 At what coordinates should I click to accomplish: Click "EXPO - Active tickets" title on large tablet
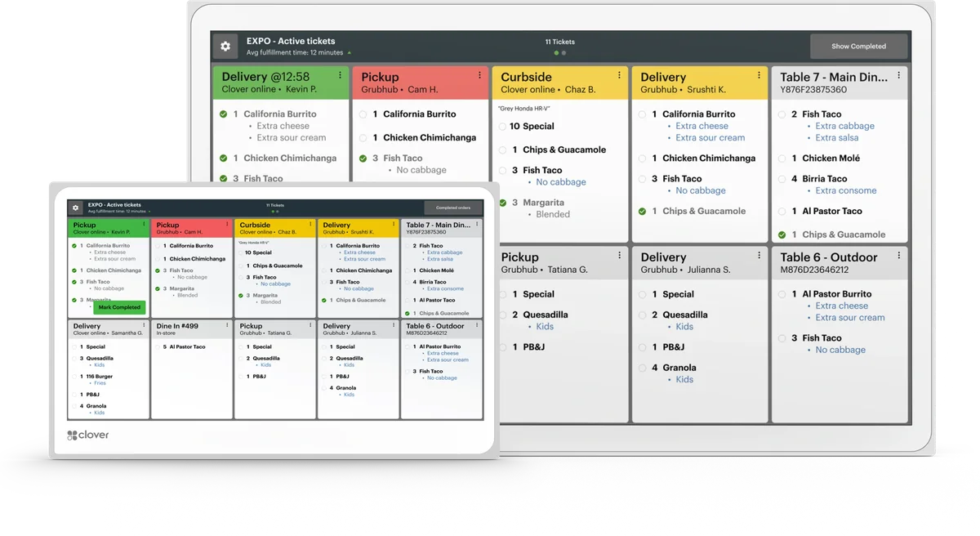pyautogui.click(x=291, y=41)
